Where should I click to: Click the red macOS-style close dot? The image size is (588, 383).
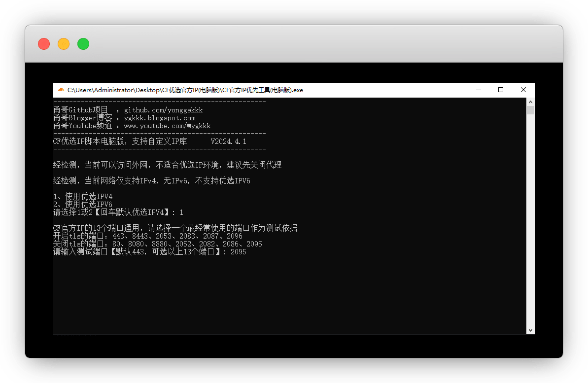tap(44, 44)
